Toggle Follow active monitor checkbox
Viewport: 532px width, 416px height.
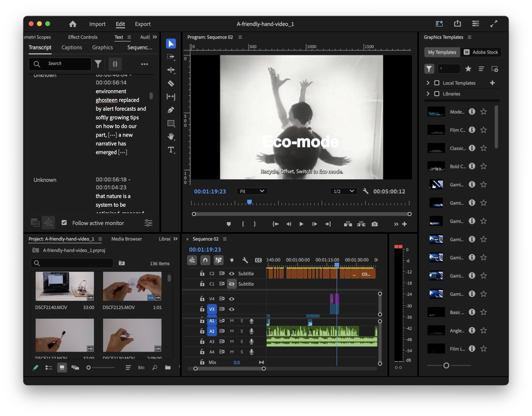64,223
